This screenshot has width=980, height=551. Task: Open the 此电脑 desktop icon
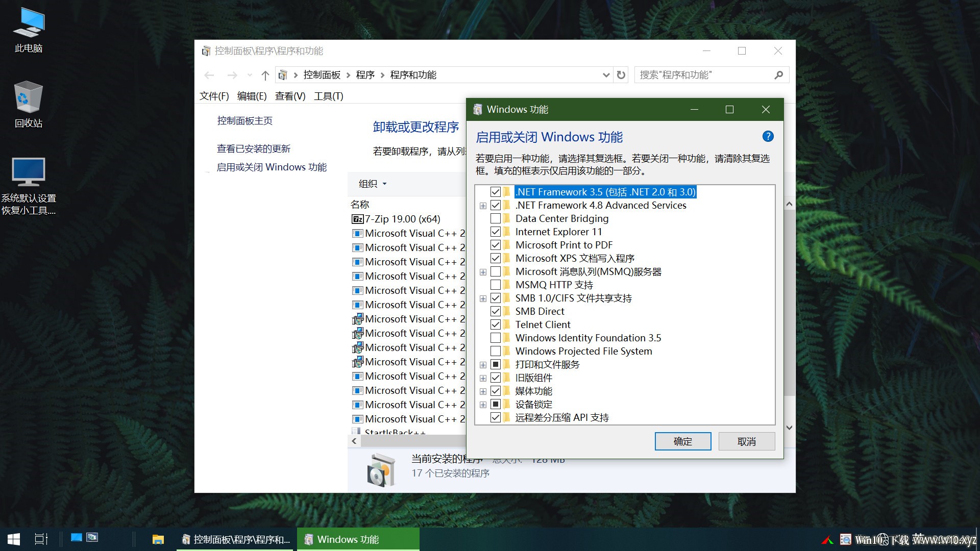pos(29,31)
